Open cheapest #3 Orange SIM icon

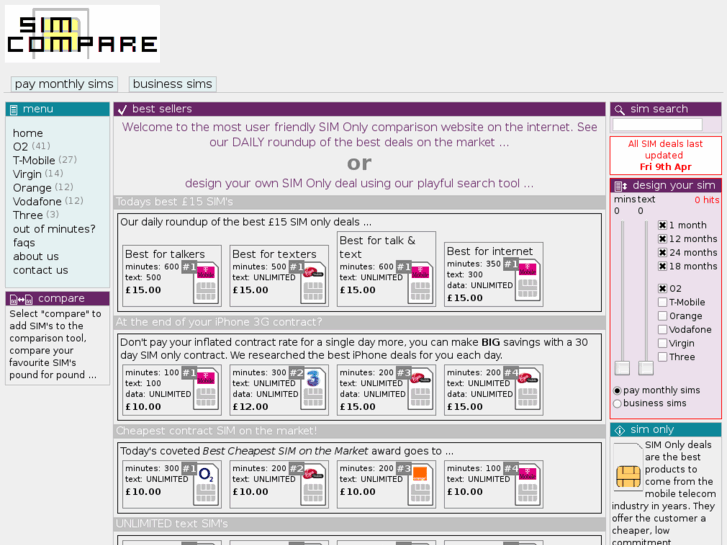tap(420, 485)
